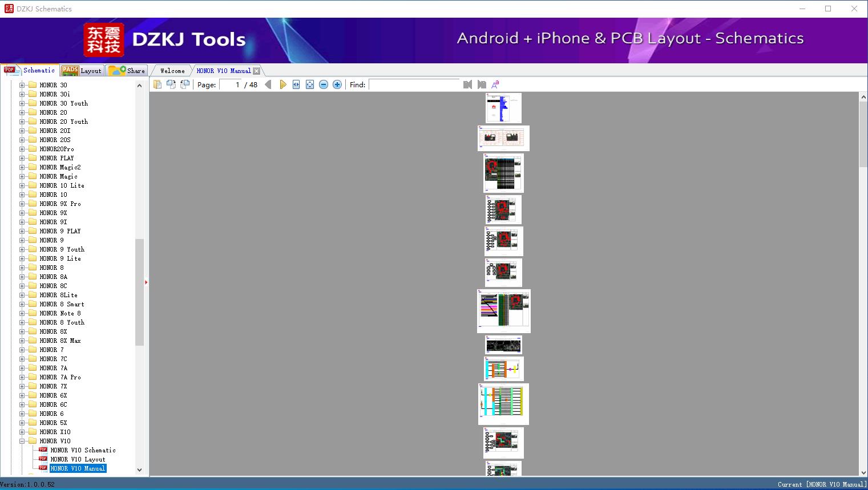The height and width of the screenshot is (490, 868).
Task: Select HONOR V10 Manual PDF file
Action: coord(78,468)
